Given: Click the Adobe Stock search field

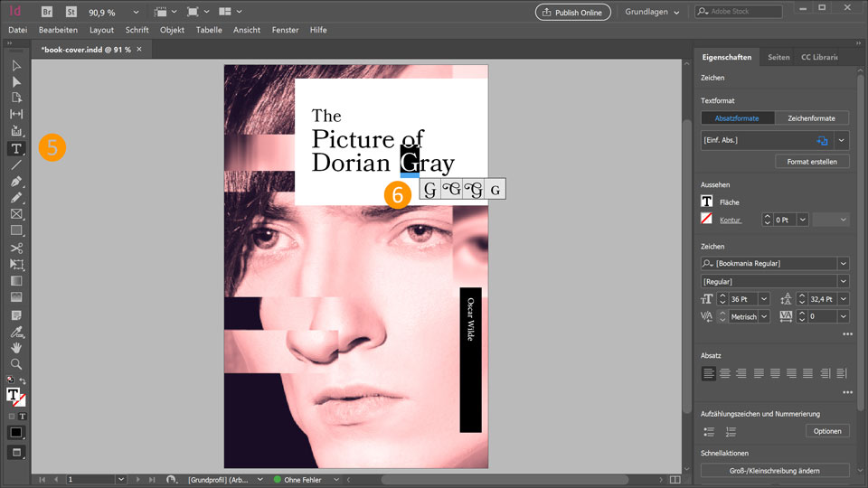Looking at the screenshot, I should pyautogui.click(x=739, y=12).
